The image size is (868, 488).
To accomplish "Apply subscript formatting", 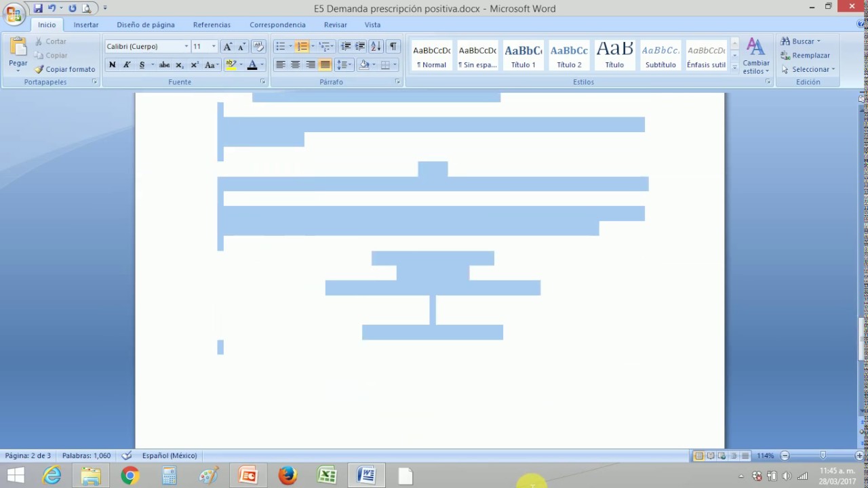I will pyautogui.click(x=180, y=65).
